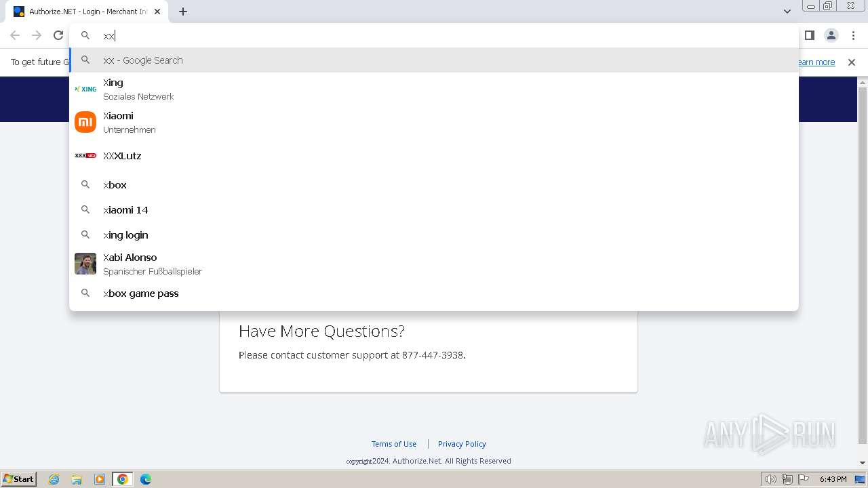Click the address bar with 'xx' typed
The image size is (868, 488).
(434, 35)
